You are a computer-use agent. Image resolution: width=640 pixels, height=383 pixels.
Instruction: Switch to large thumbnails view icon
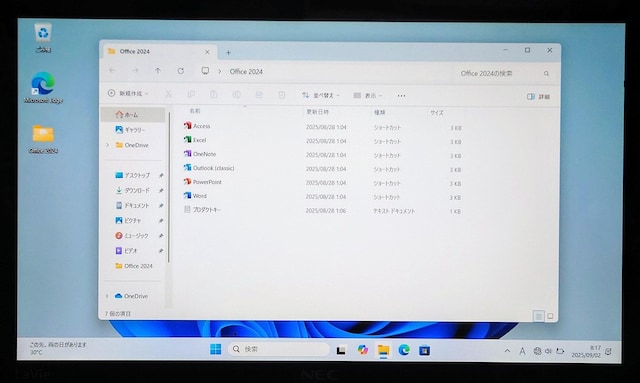tap(550, 316)
